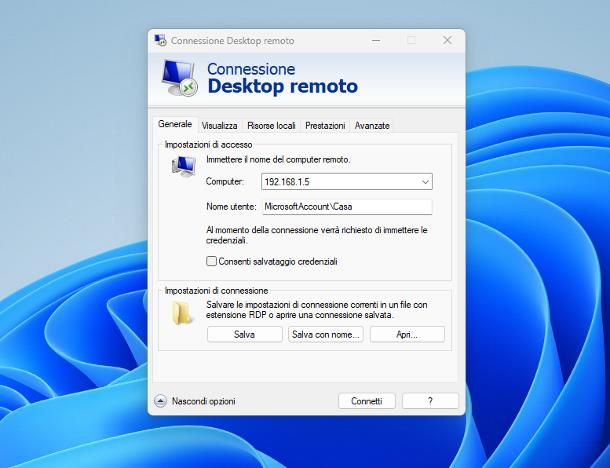Viewport: 610px width, 468px height.
Task: Go to the Avanzate tab
Action: tap(372, 126)
